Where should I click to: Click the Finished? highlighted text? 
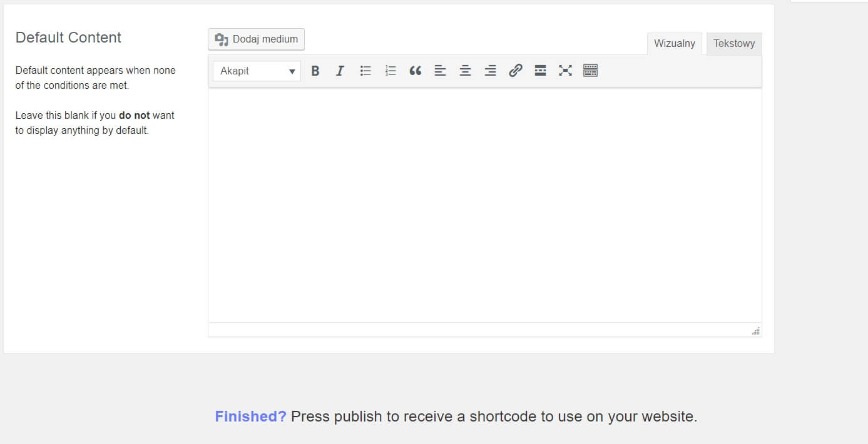[250, 416]
